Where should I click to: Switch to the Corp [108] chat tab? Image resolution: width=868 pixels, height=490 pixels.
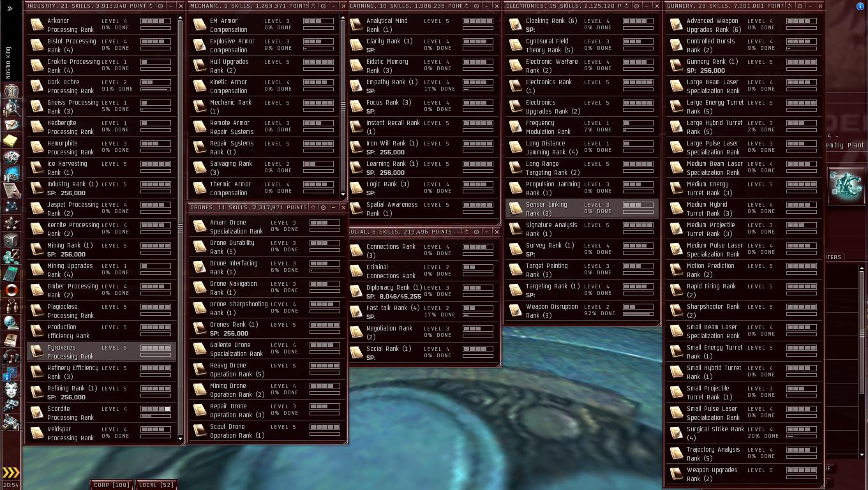tap(112, 485)
